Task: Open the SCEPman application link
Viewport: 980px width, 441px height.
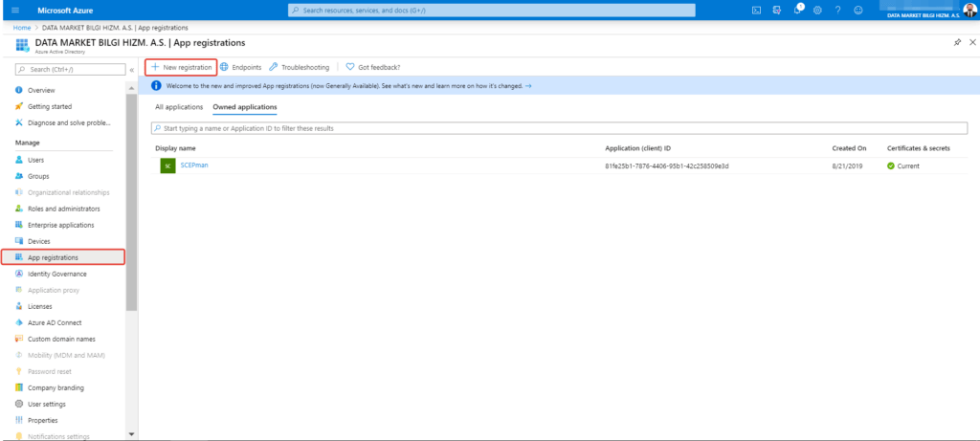Action: point(194,165)
